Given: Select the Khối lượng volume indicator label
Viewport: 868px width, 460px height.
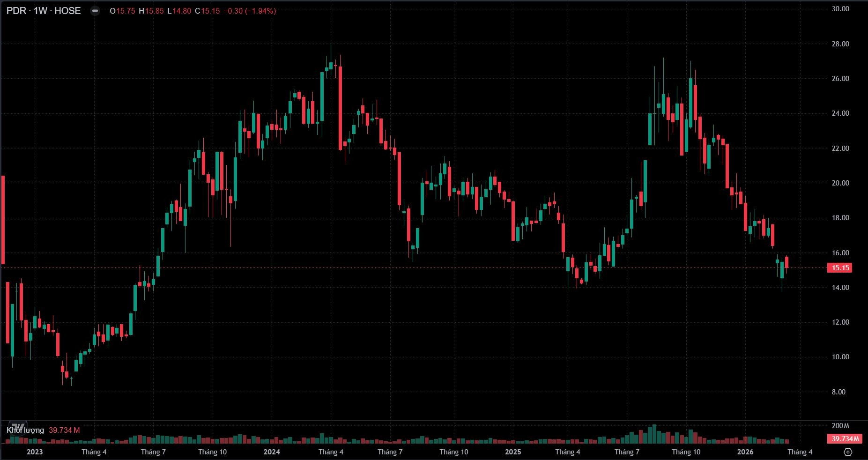Looking at the screenshot, I should (25, 430).
